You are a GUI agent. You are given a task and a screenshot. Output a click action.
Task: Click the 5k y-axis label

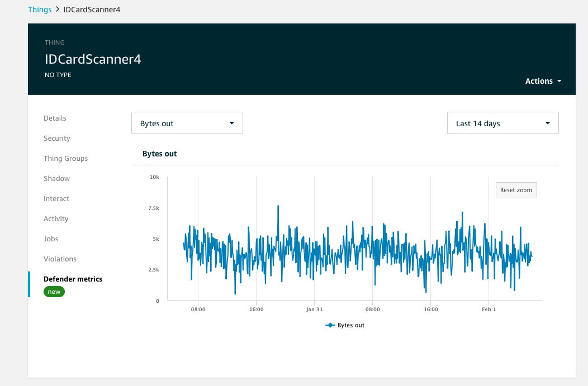pyautogui.click(x=156, y=239)
